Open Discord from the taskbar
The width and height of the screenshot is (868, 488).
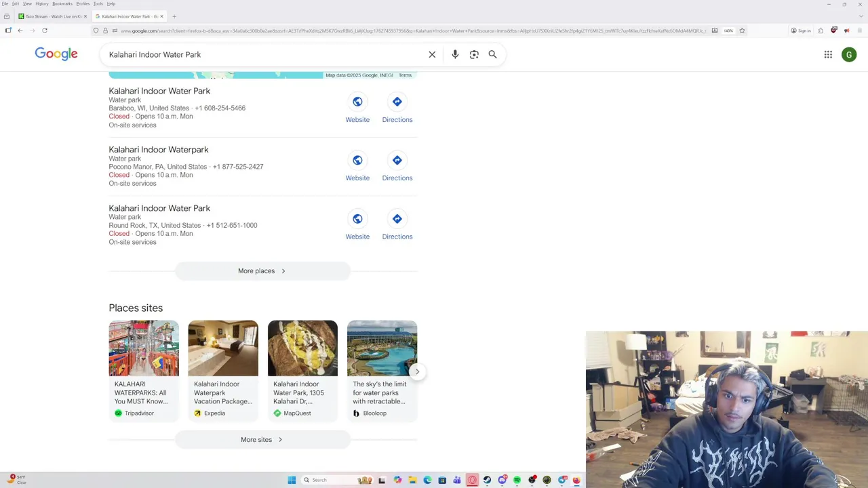502,480
